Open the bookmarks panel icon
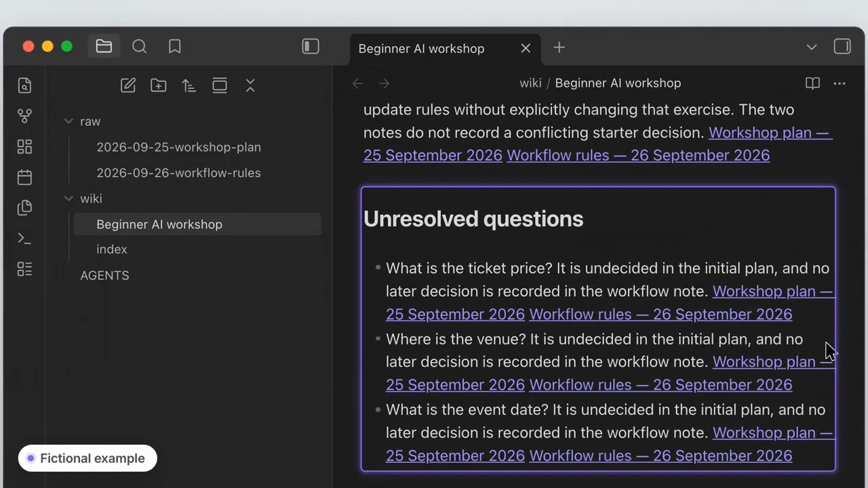Screen dimensions: 868x488 [174, 46]
